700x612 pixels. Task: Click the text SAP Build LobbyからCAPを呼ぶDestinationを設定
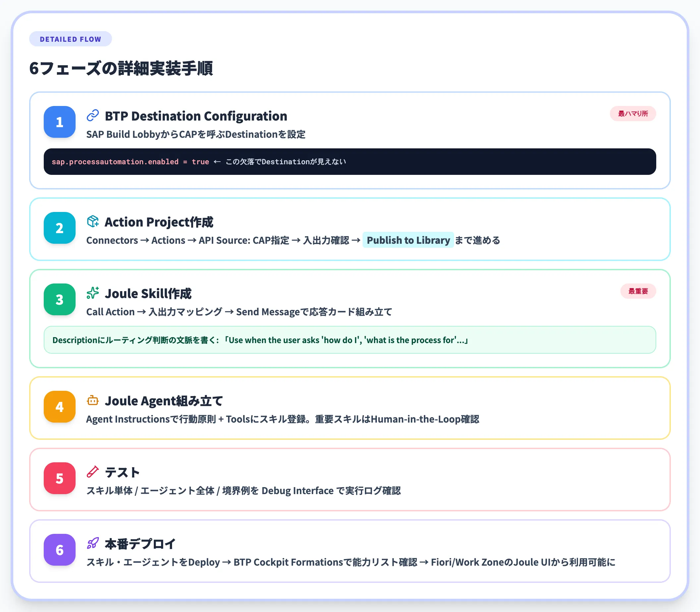(196, 134)
